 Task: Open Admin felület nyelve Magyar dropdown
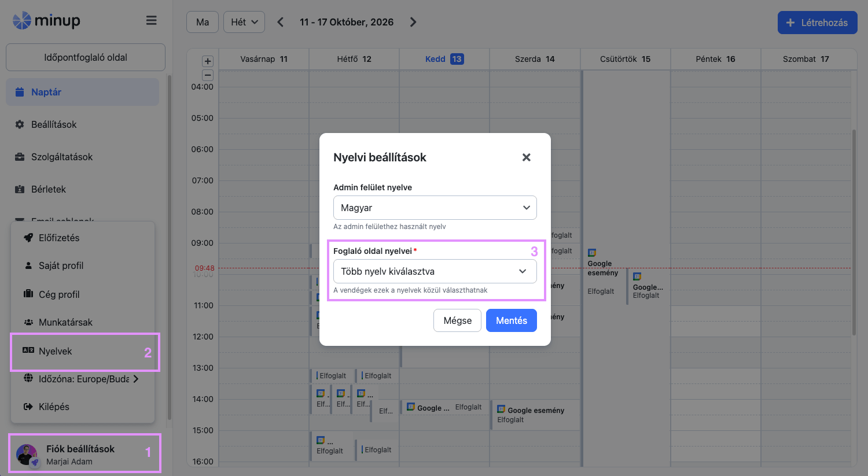point(435,208)
